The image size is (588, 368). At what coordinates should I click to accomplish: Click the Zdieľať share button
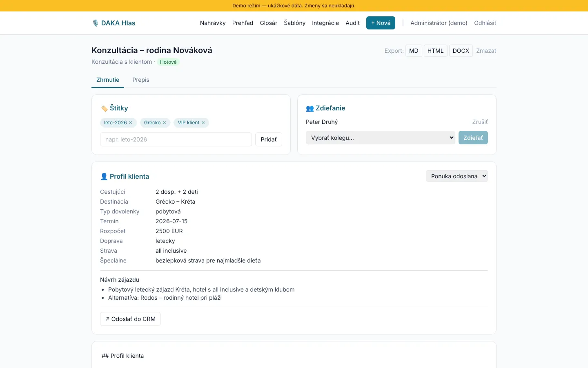pos(473,138)
